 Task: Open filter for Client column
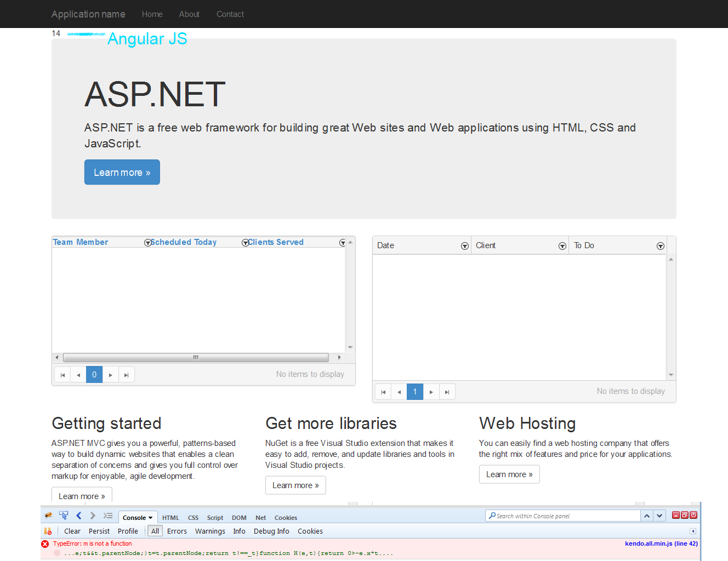click(x=562, y=246)
